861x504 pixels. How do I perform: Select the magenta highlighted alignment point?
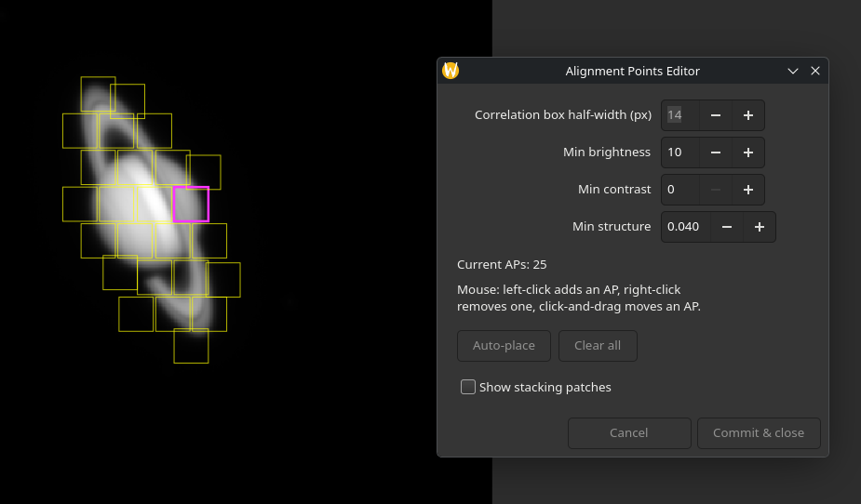[x=191, y=205]
